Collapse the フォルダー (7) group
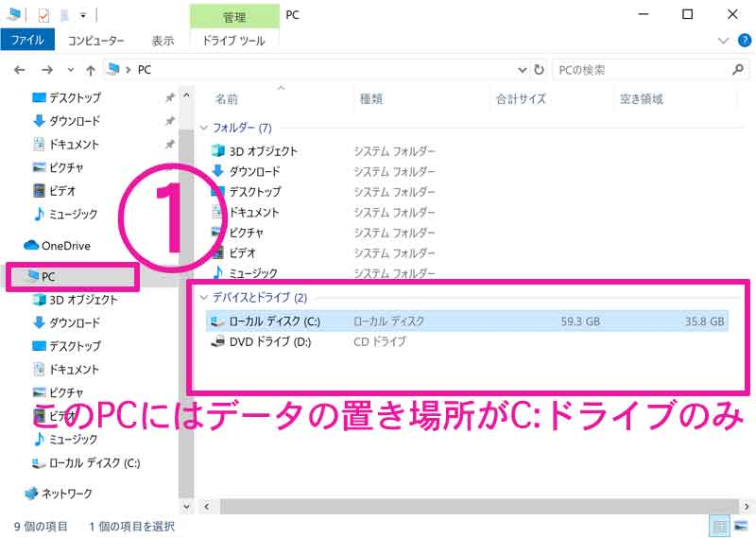 point(205,128)
